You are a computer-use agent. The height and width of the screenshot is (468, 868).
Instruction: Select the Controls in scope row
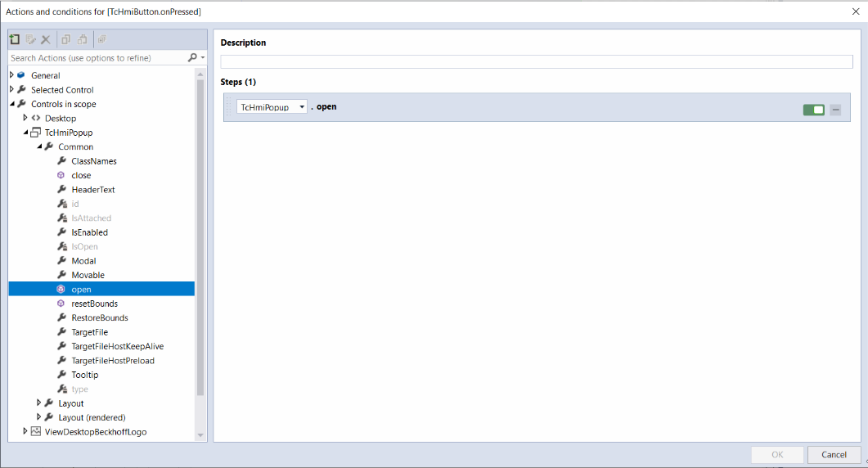click(x=63, y=104)
